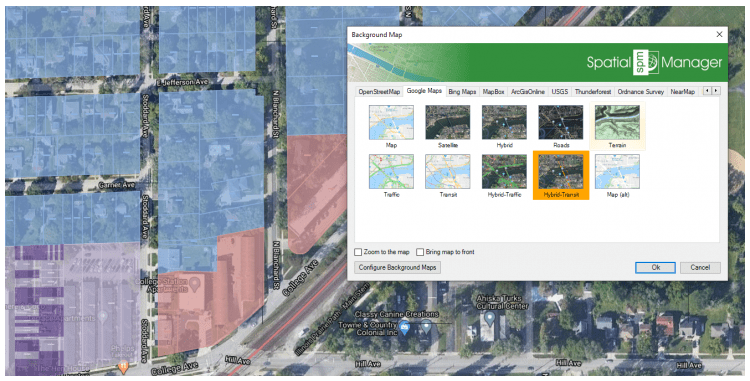Switch to the ArcGisOnline tab
This screenshot has width=750, height=381.
528,92
